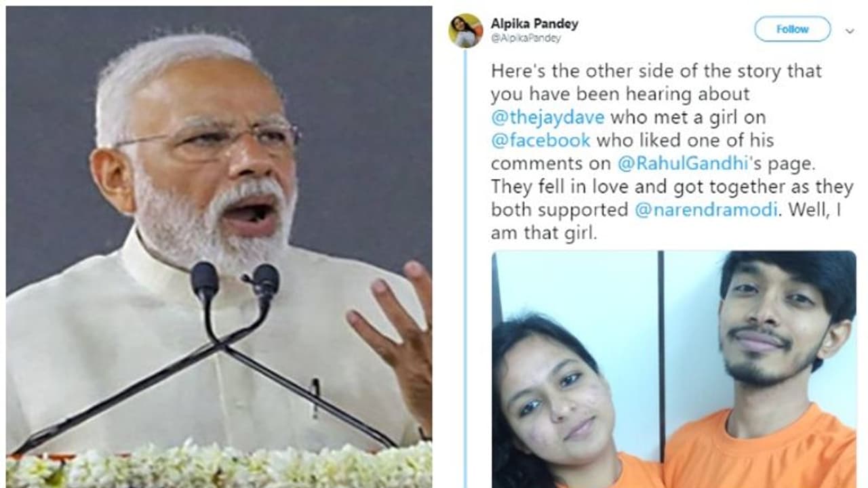Click the Follow button
The height and width of the screenshot is (488, 868).
click(792, 29)
